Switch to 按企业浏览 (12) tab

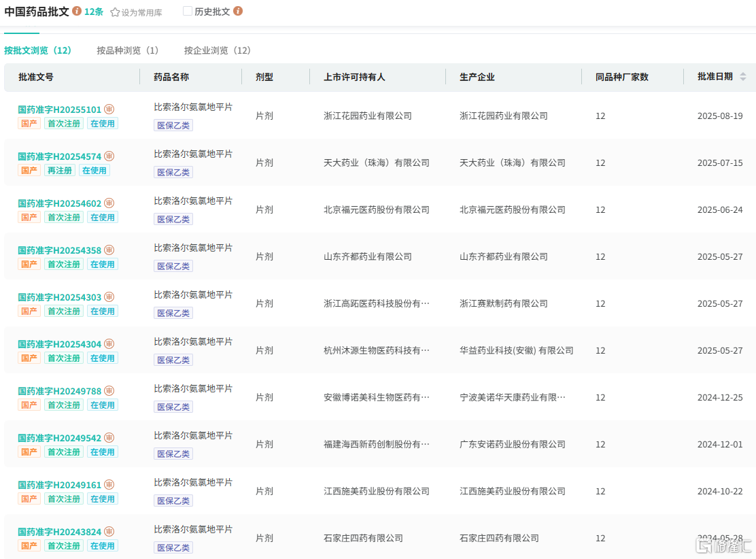coord(218,50)
